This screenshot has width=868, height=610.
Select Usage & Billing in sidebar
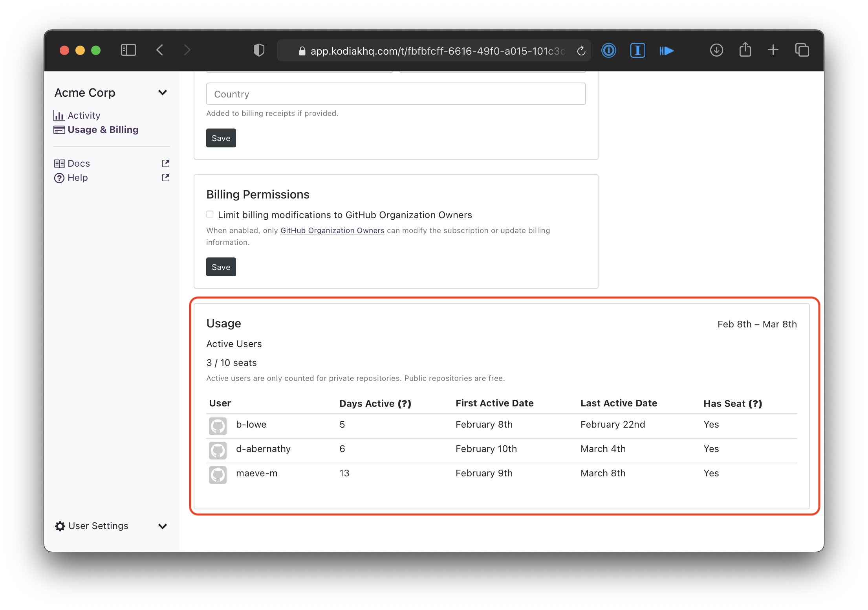[103, 130]
